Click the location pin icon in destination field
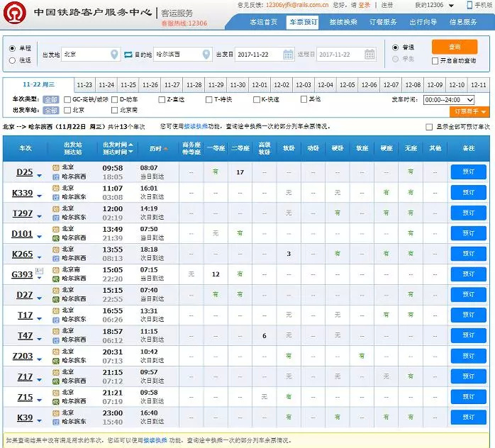The image size is (495, 448). click(x=206, y=54)
